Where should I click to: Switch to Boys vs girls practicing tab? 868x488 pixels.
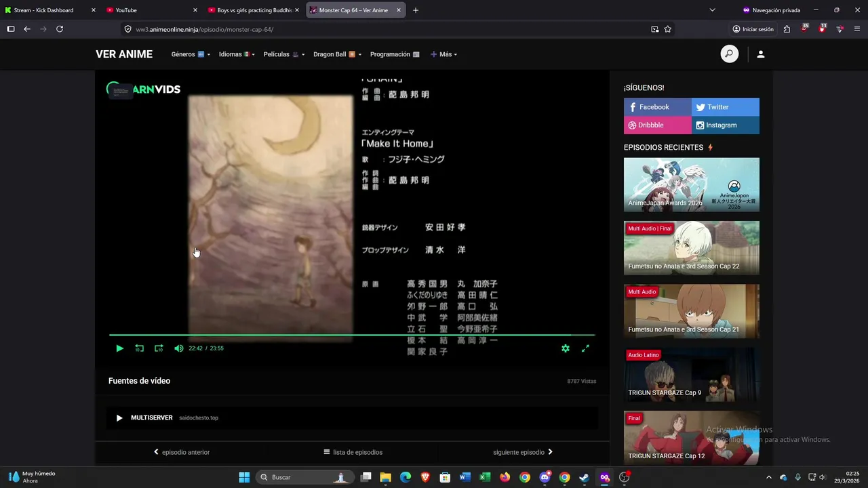(254, 10)
